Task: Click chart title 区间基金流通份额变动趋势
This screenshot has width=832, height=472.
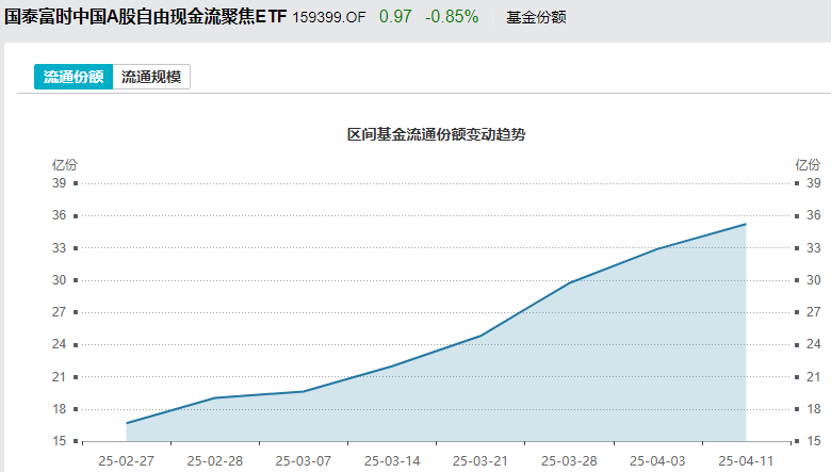Action: tap(436, 135)
